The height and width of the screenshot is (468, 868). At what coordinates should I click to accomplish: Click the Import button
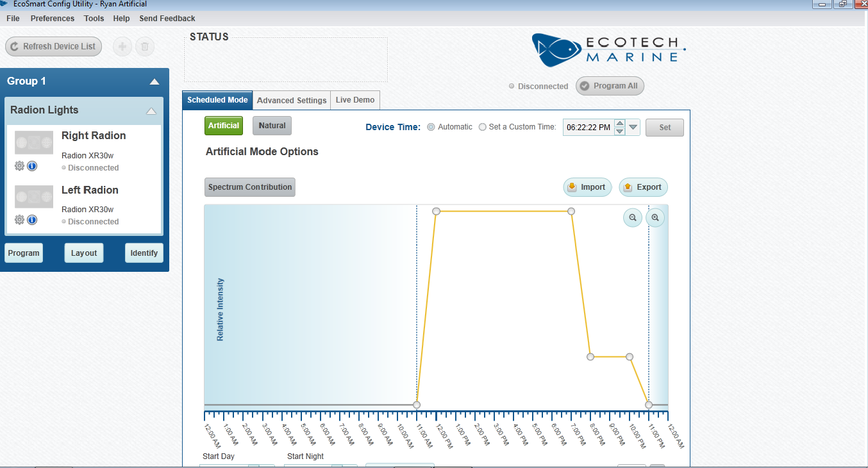click(x=587, y=187)
